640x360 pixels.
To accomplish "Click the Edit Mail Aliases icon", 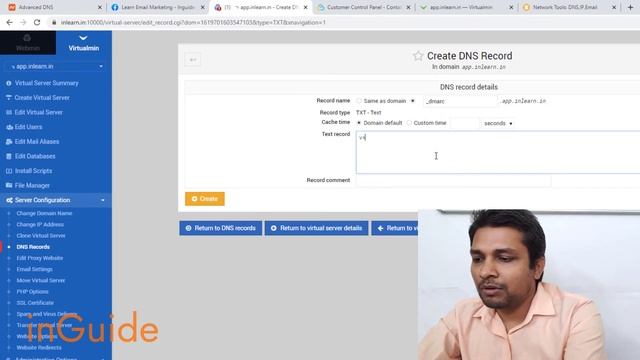I will pos(9,142).
